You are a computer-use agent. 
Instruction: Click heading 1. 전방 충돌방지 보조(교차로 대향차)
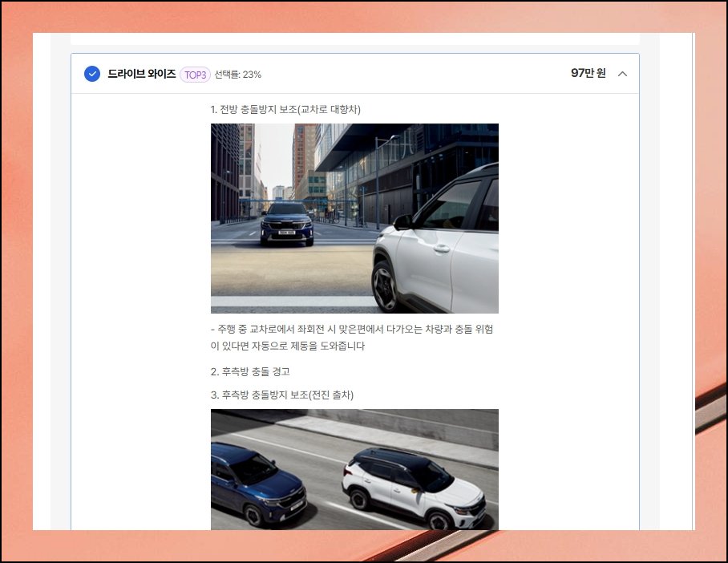point(285,110)
